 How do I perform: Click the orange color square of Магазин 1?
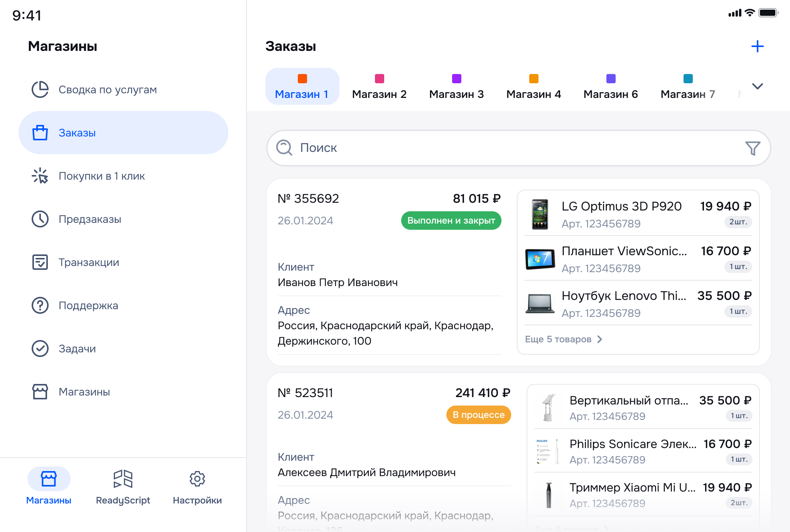coord(302,79)
